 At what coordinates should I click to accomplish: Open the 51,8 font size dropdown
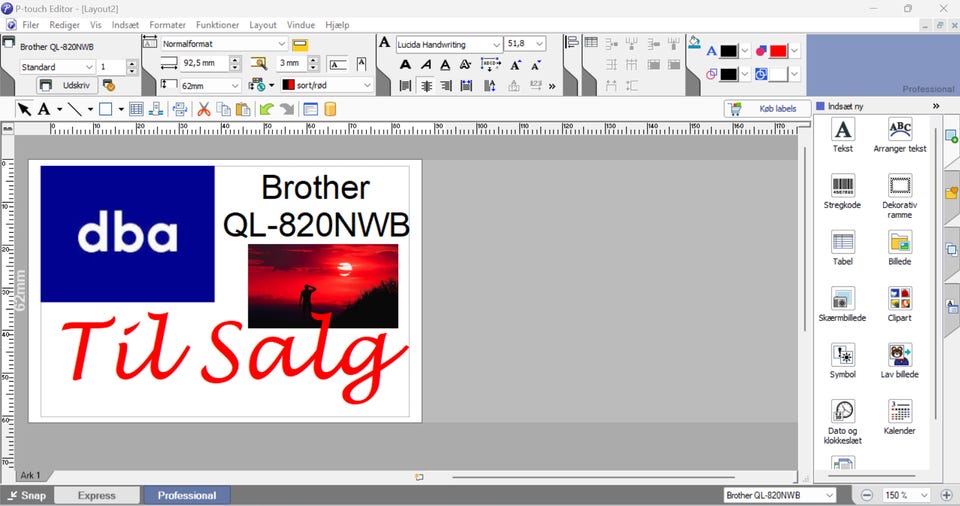[539, 44]
